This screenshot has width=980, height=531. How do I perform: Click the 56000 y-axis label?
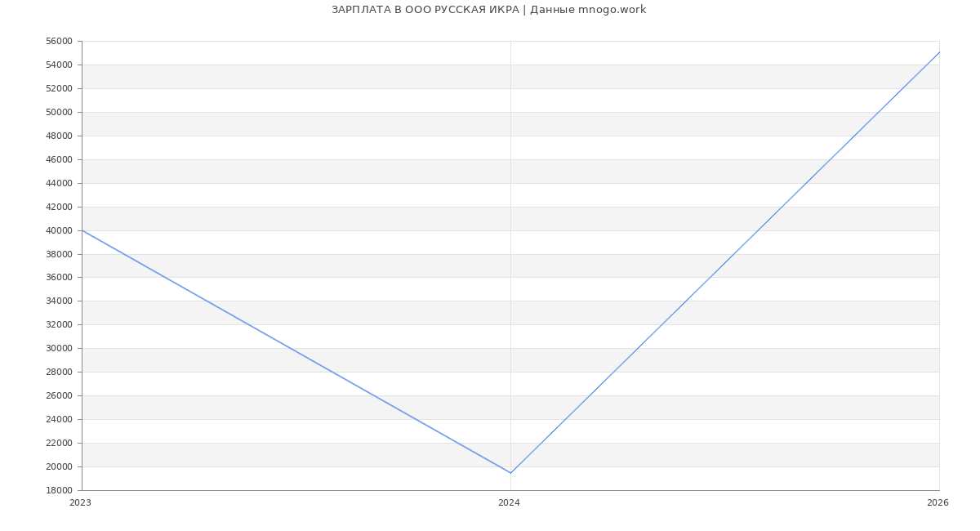pyautogui.click(x=60, y=42)
